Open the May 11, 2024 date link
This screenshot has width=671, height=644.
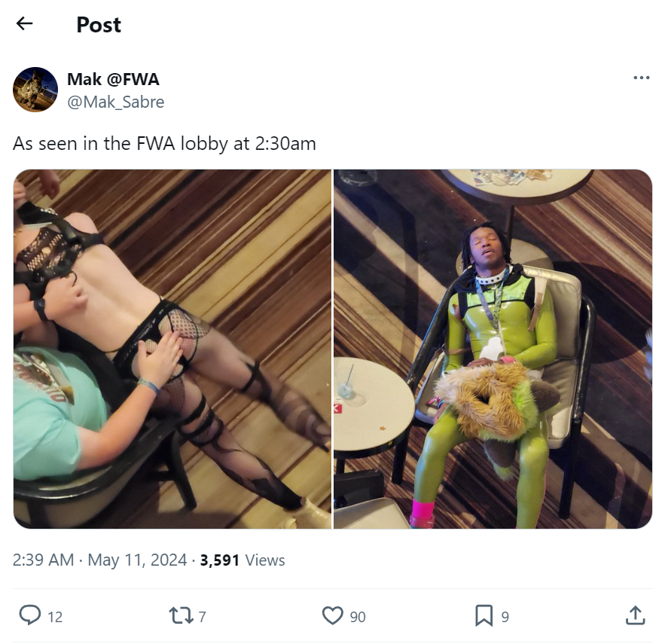coord(137,560)
